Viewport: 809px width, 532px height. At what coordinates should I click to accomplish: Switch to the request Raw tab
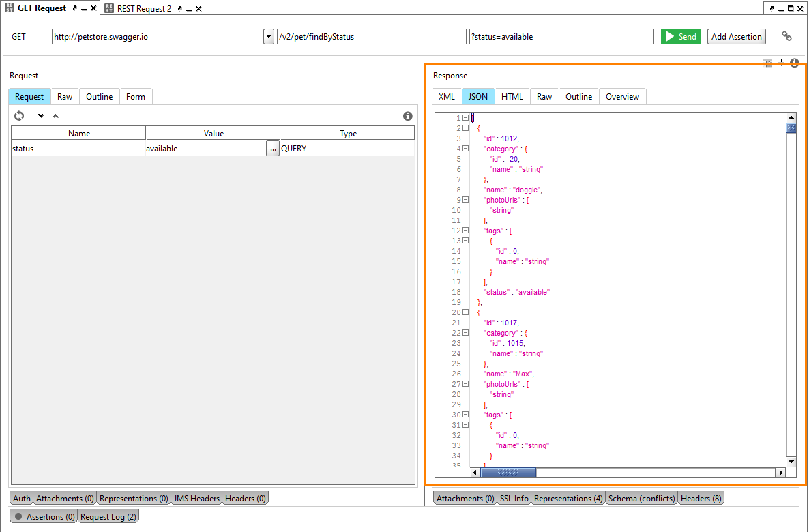pos(65,96)
